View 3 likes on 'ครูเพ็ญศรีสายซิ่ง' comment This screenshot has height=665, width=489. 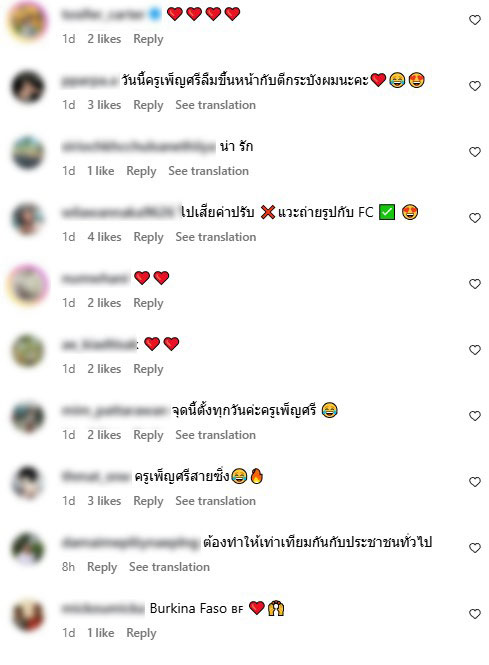pos(104,501)
